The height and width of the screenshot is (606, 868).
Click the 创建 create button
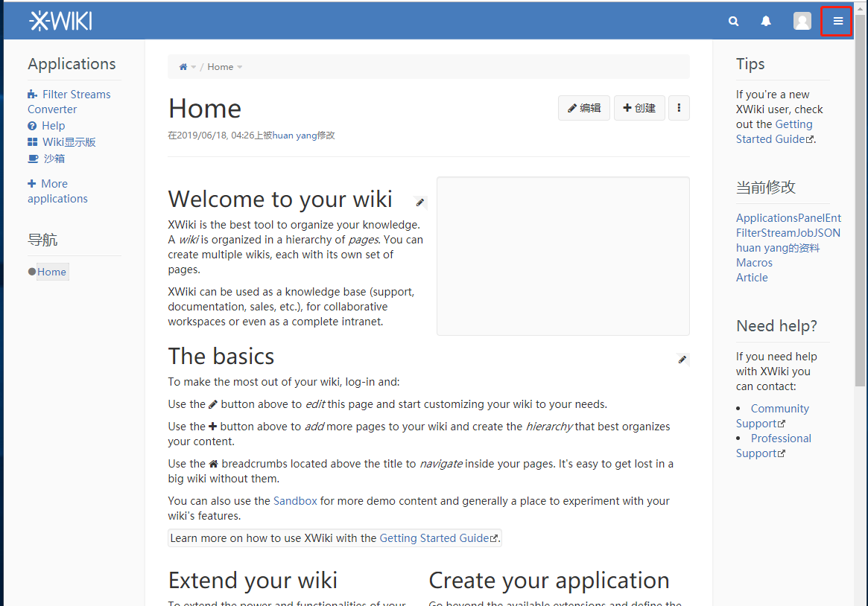click(x=639, y=108)
